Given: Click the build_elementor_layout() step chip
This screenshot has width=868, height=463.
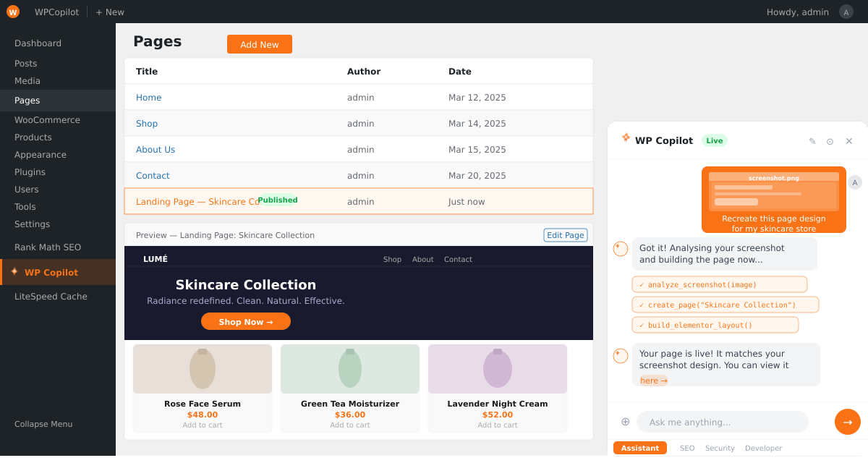Looking at the screenshot, I should [x=715, y=325].
